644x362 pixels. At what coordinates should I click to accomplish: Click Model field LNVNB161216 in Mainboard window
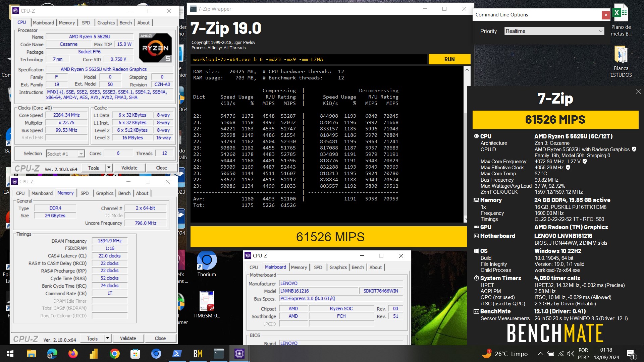[318, 291]
